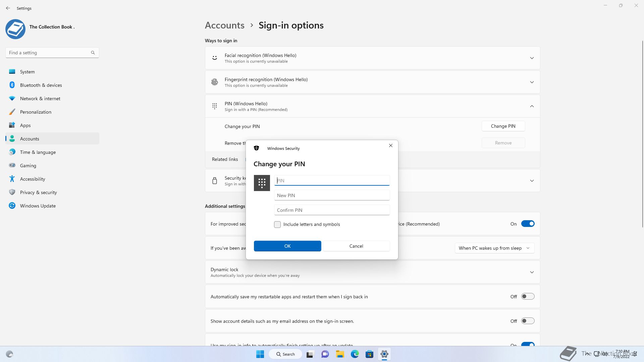Viewport: 644px width, 362px height.
Task: Click the fingerprint recognition icon
Action: point(215,82)
